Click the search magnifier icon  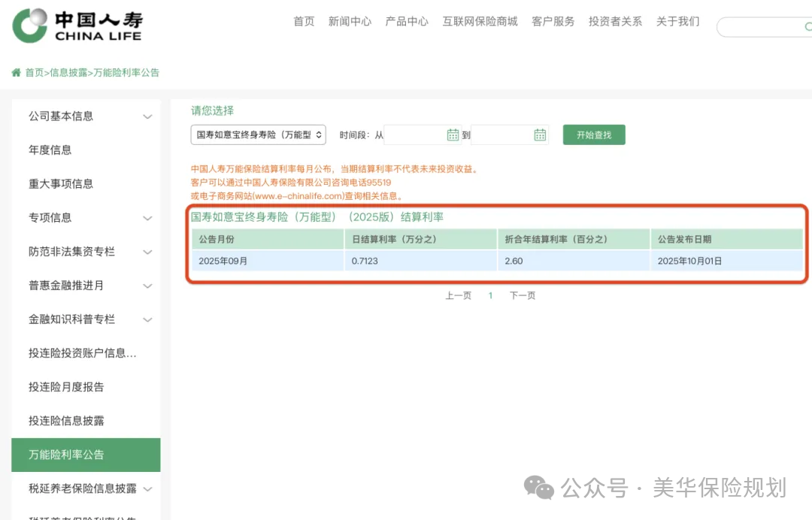[808, 26]
